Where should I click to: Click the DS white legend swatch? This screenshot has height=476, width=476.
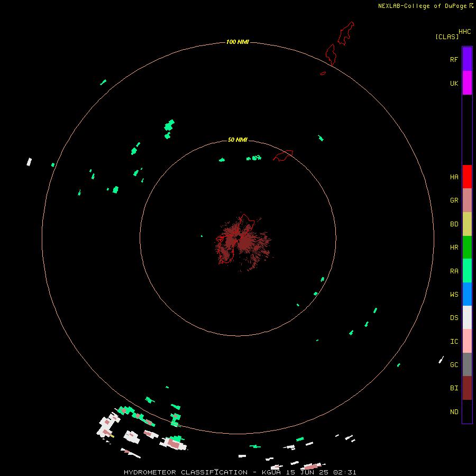pos(467,317)
